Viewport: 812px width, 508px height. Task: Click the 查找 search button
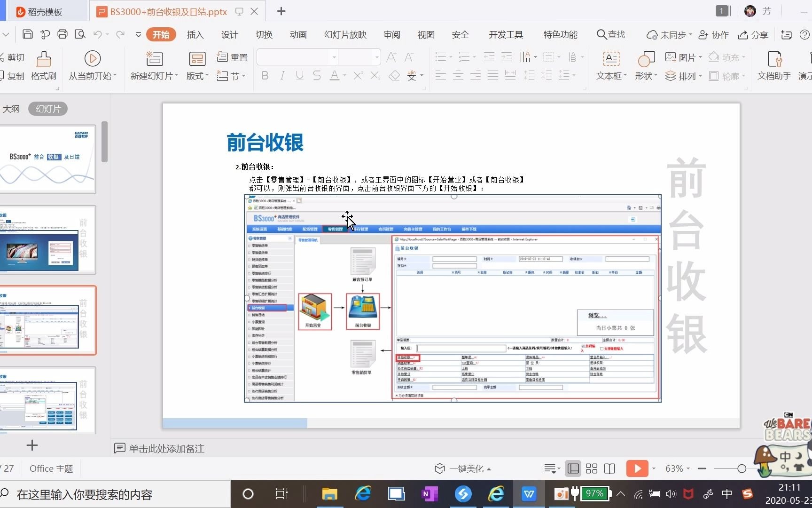click(611, 34)
